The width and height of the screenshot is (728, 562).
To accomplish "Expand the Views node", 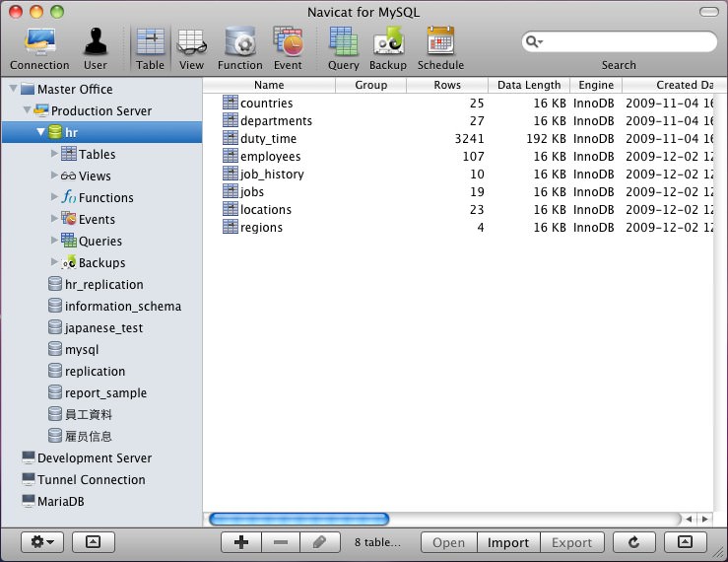I will click(54, 175).
